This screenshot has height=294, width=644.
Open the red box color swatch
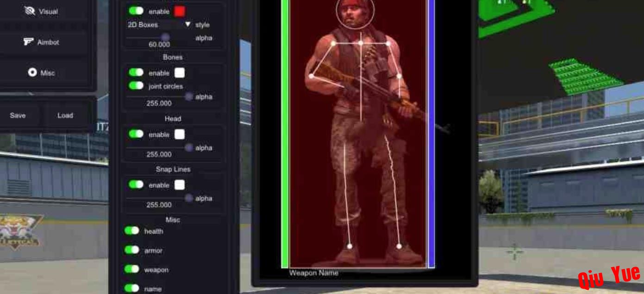pyautogui.click(x=179, y=11)
